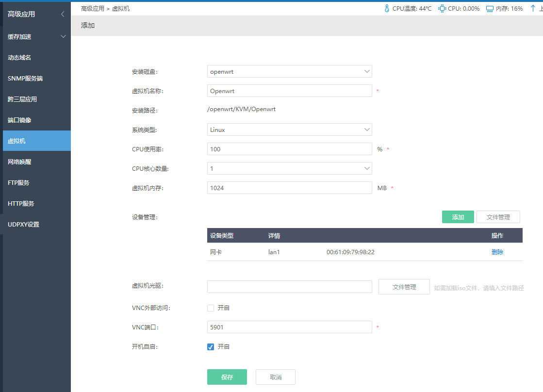This screenshot has width=543, height=392.
Task: Click the CPU chip usage icon
Action: [x=442, y=8]
